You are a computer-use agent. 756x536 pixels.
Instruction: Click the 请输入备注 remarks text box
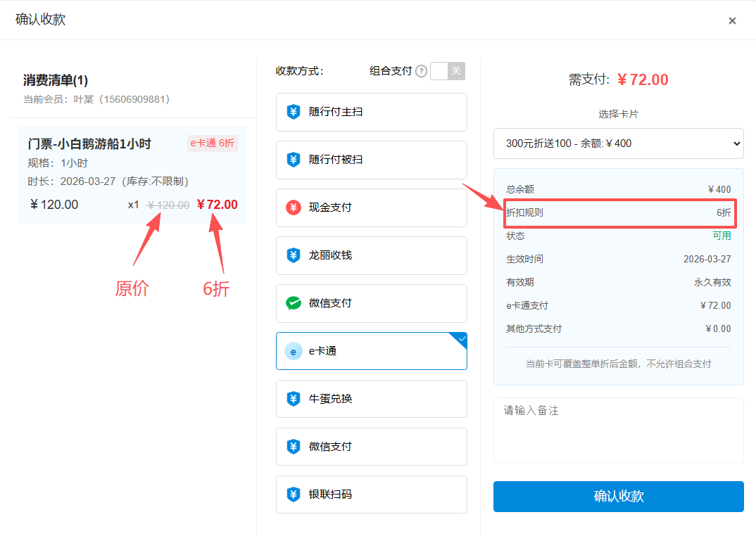click(618, 430)
